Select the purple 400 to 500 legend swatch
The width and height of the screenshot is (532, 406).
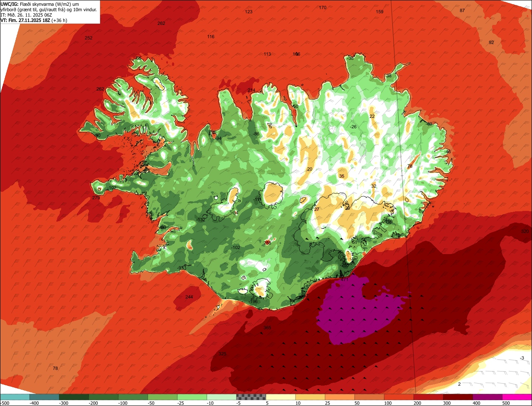pos(488,397)
